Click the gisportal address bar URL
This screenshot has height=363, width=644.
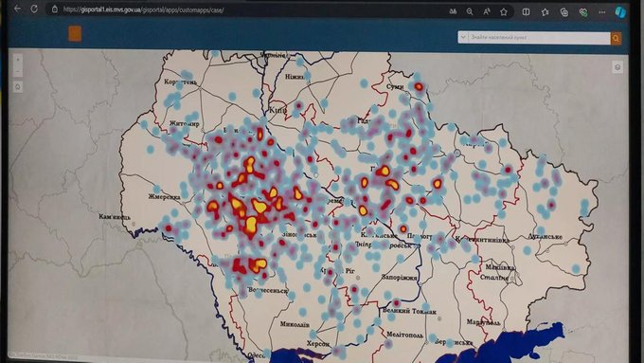click(x=143, y=9)
